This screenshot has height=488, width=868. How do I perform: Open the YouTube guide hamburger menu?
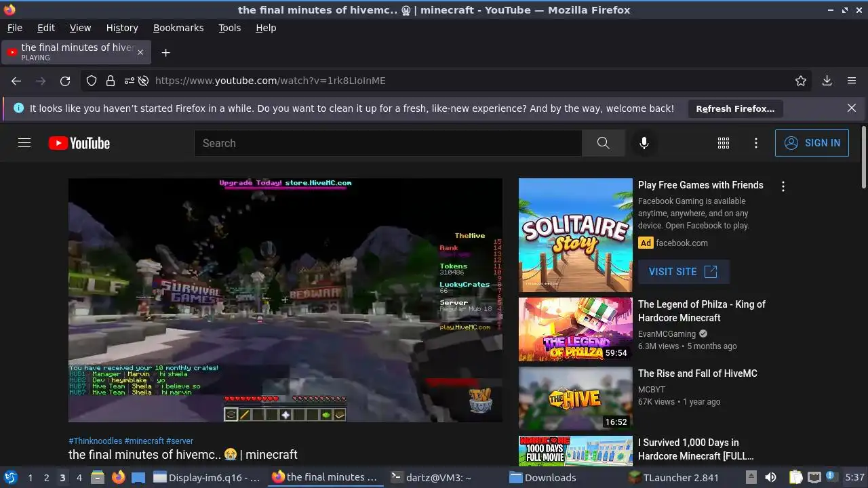tap(24, 143)
